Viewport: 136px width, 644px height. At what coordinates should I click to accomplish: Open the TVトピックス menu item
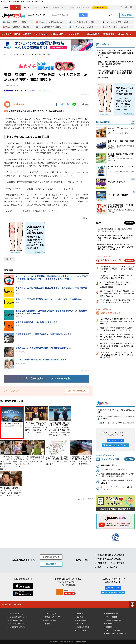(41, 34)
